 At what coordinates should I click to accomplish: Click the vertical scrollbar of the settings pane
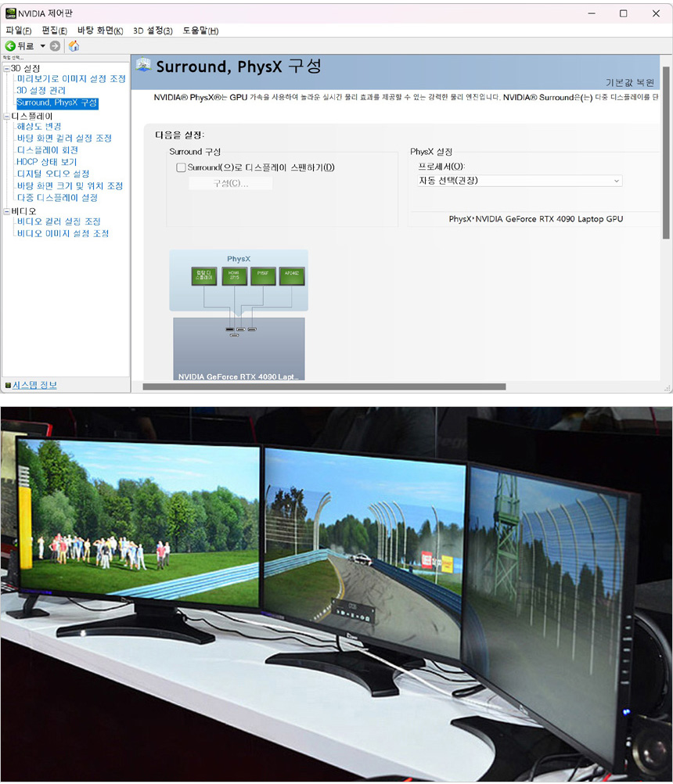pyautogui.click(x=665, y=153)
